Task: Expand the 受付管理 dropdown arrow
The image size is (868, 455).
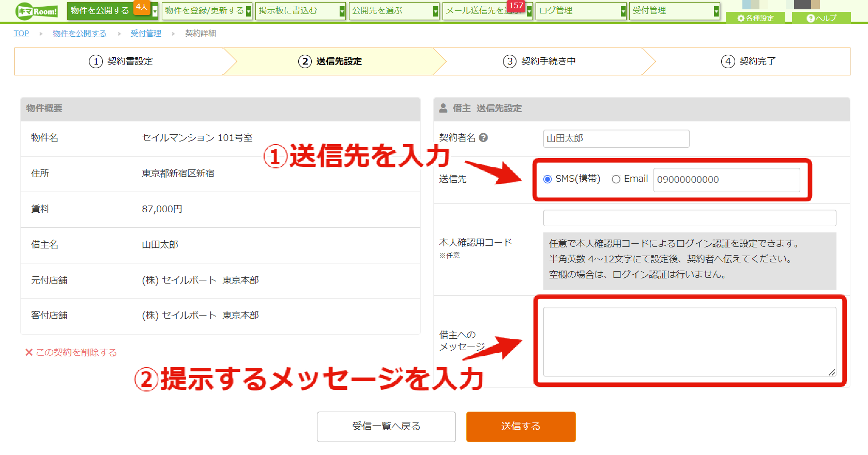Action: point(717,11)
